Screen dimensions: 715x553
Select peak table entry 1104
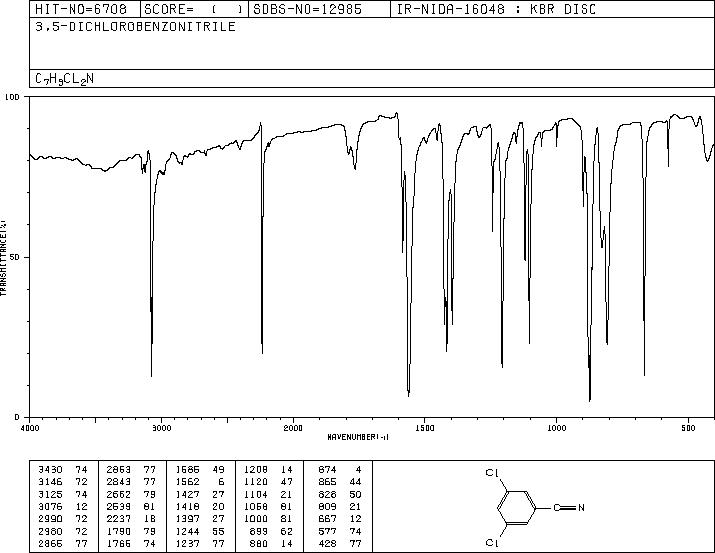pyautogui.click(x=269, y=494)
